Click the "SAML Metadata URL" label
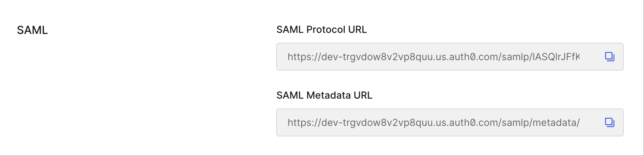 point(324,95)
